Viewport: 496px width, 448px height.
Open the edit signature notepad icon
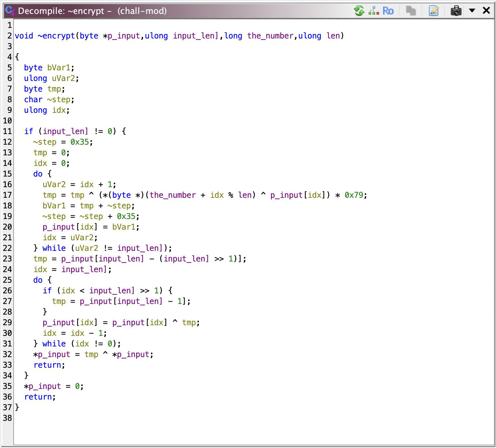(434, 11)
